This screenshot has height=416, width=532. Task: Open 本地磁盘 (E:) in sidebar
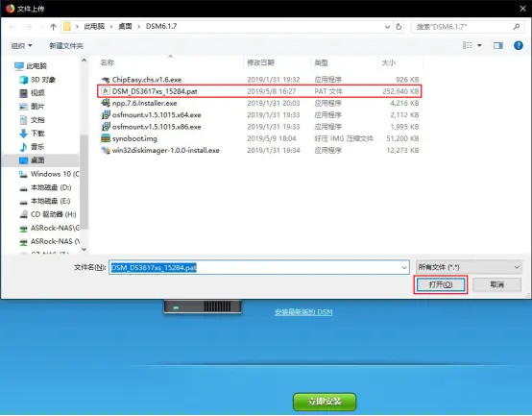(45, 201)
